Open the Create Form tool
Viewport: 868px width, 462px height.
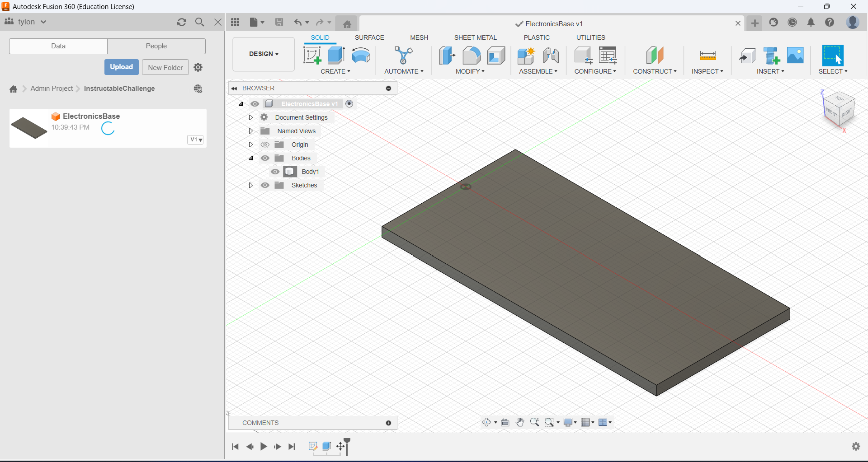361,56
